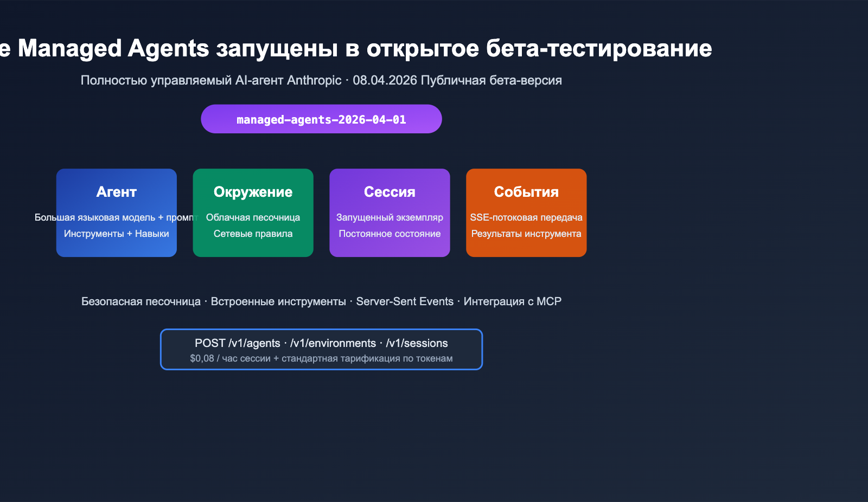Select the blue Агент card
This screenshot has height=502, width=868.
[116, 213]
